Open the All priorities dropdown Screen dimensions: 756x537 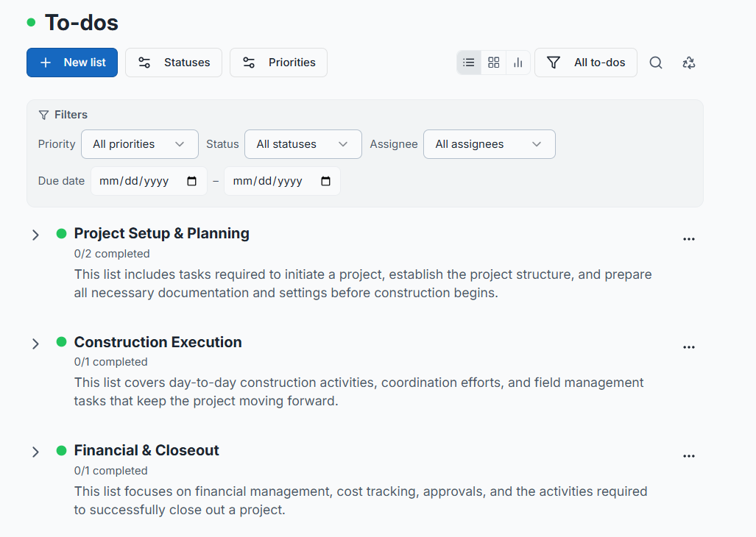(140, 144)
